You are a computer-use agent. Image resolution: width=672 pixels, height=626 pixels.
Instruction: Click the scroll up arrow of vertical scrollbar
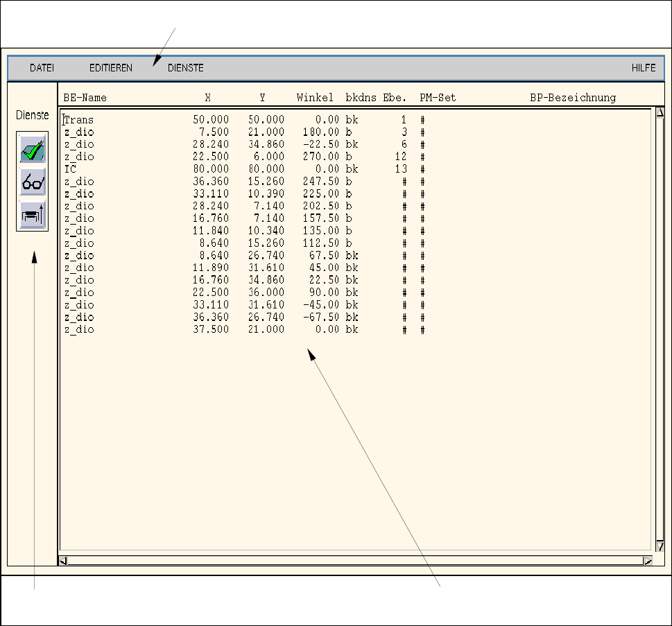point(660,112)
